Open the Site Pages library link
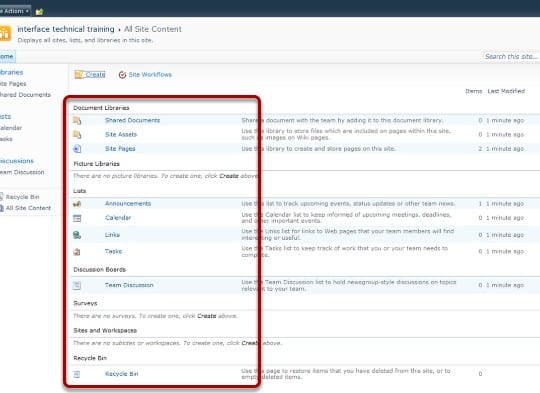 click(x=120, y=148)
